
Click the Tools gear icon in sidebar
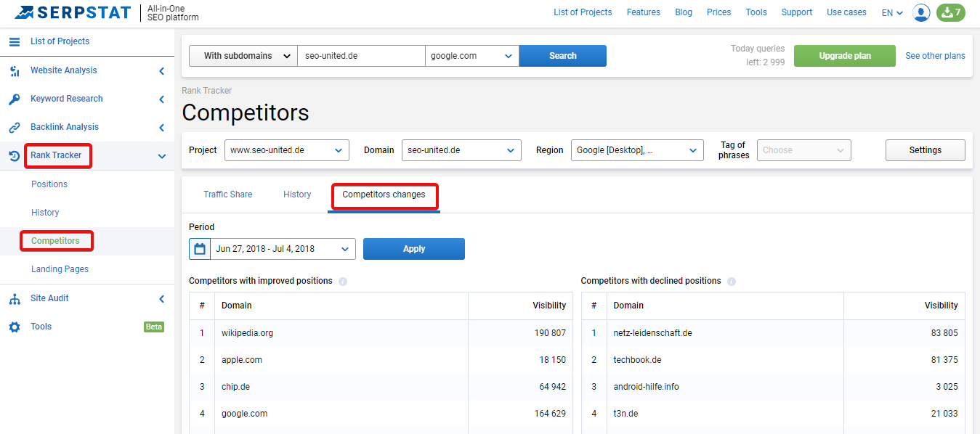(x=15, y=327)
